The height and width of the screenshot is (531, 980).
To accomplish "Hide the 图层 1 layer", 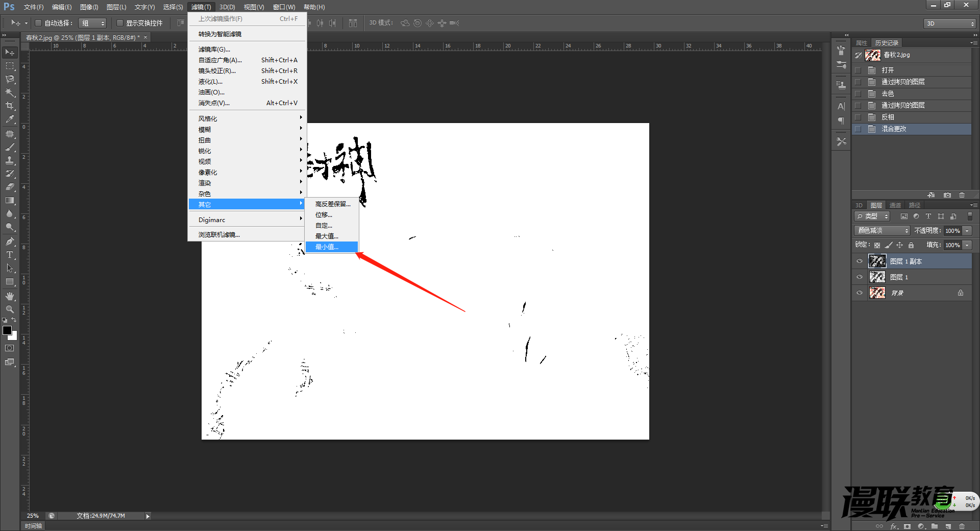I will click(x=860, y=277).
